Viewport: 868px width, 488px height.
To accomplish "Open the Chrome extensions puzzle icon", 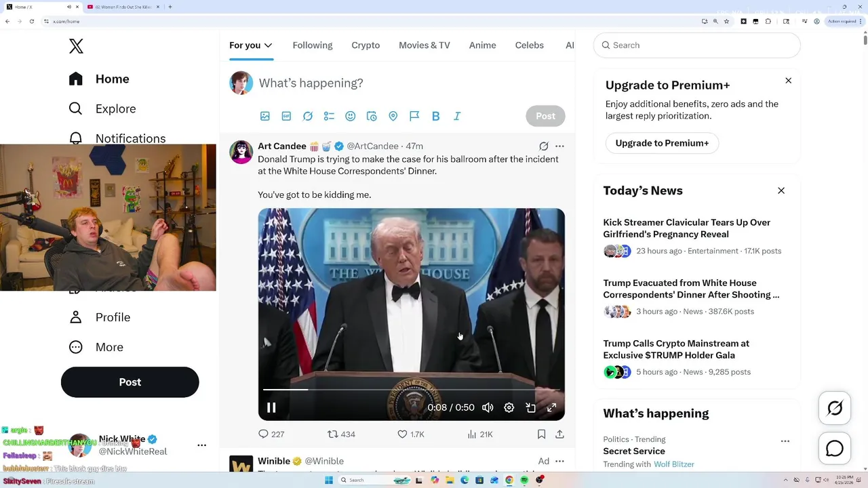I will click(x=768, y=21).
